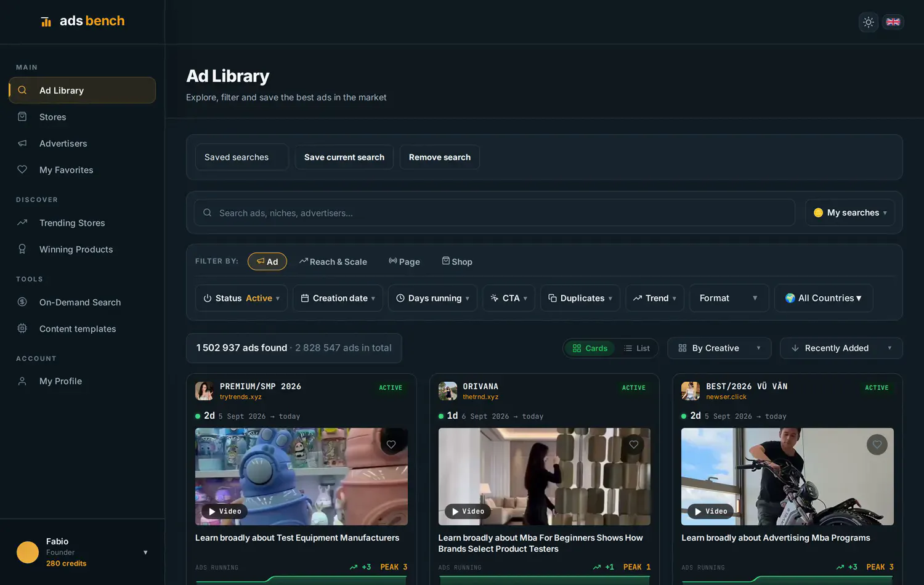Screen dimensions: 924x585
Task: Toggle light theme with sun icon
Action: tap(869, 22)
